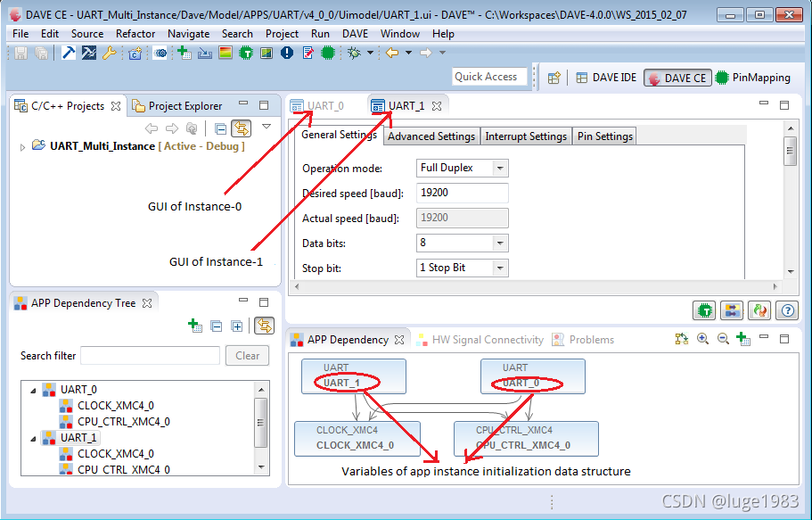Screen dimensions: 812x520
Task: Click the help question mark button
Action: (x=787, y=310)
